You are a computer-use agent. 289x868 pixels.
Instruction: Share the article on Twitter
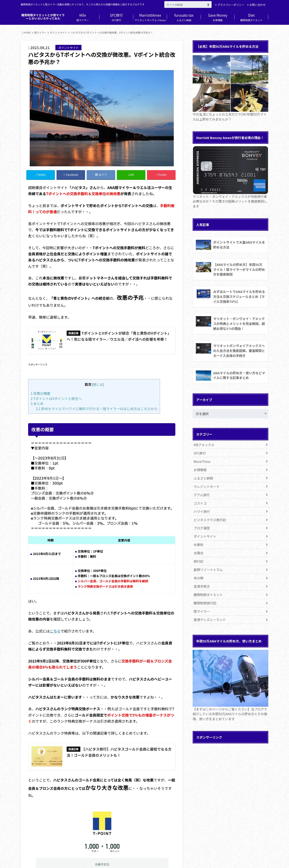[40, 175]
